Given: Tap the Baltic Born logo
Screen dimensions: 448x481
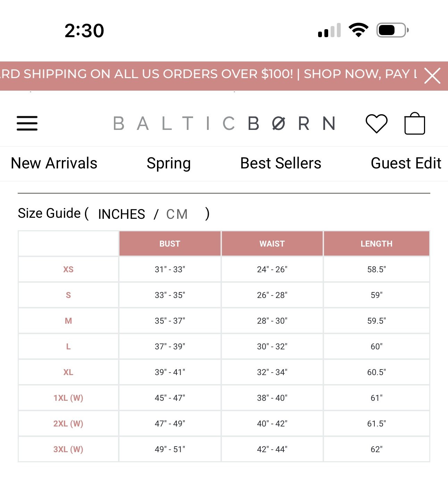Looking at the screenshot, I should (x=224, y=123).
